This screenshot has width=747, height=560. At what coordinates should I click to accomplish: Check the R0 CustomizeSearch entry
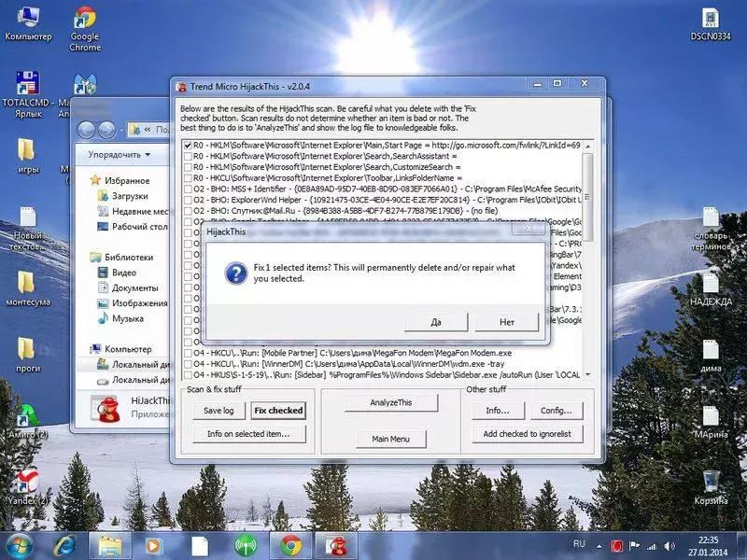pyautogui.click(x=188, y=168)
